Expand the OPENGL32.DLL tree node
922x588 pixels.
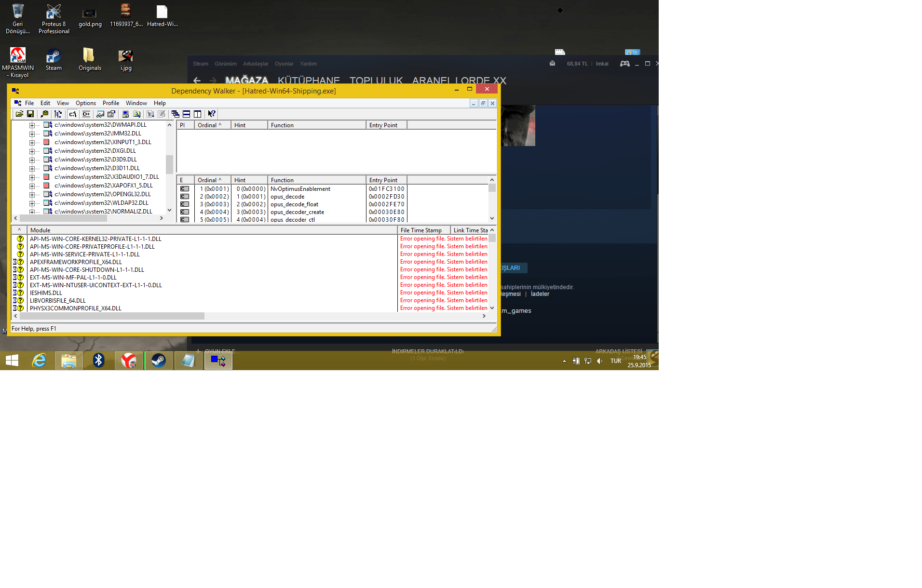point(32,195)
